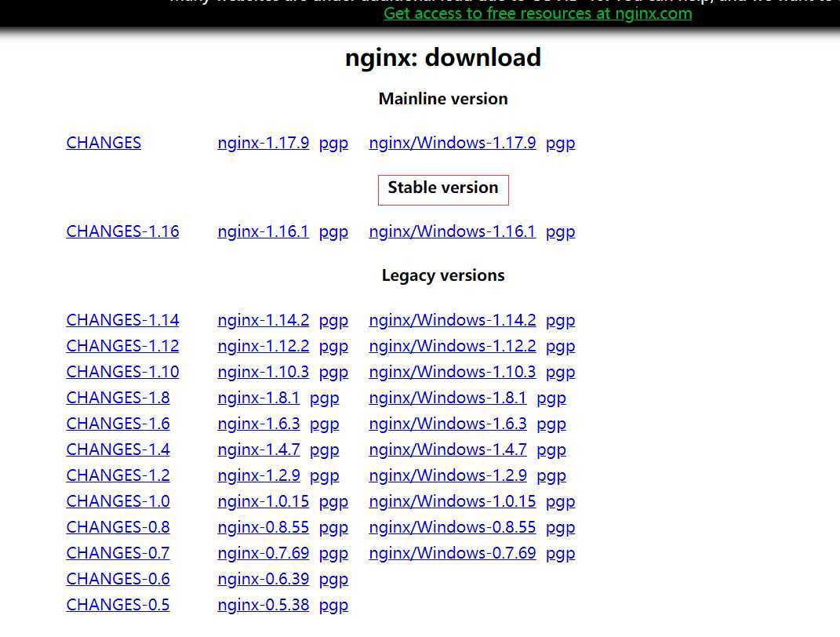View the CHANGES-1.4 changelog
Viewport: 840px width, 637px height.
click(118, 449)
